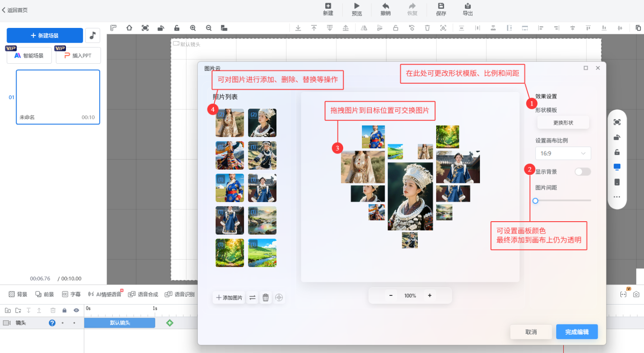
Task: Click the 图片间距 slider handle
Action: [x=535, y=201]
